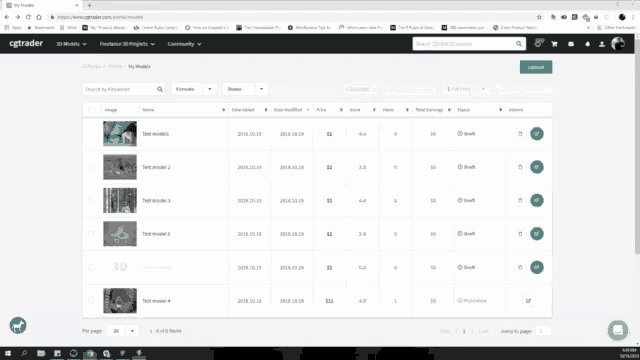This screenshot has width=640, height=360.
Task: Click the Upload button
Action: 536,67
